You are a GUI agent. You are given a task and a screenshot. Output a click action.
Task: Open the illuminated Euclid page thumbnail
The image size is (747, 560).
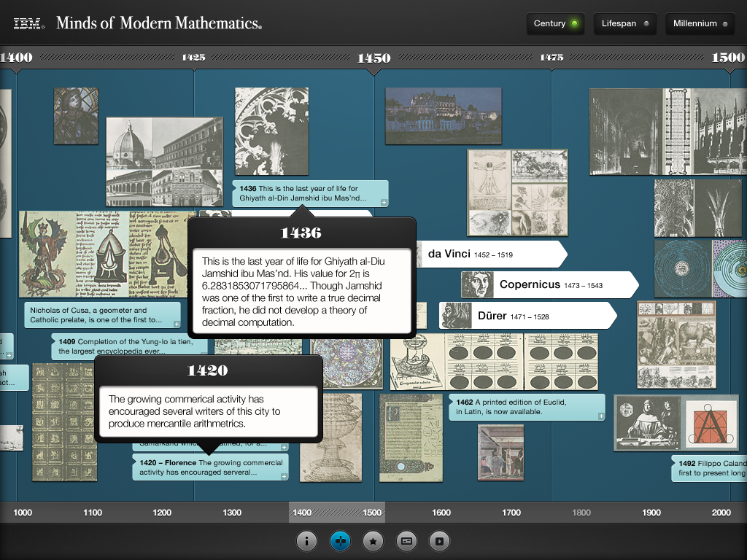click(411, 438)
